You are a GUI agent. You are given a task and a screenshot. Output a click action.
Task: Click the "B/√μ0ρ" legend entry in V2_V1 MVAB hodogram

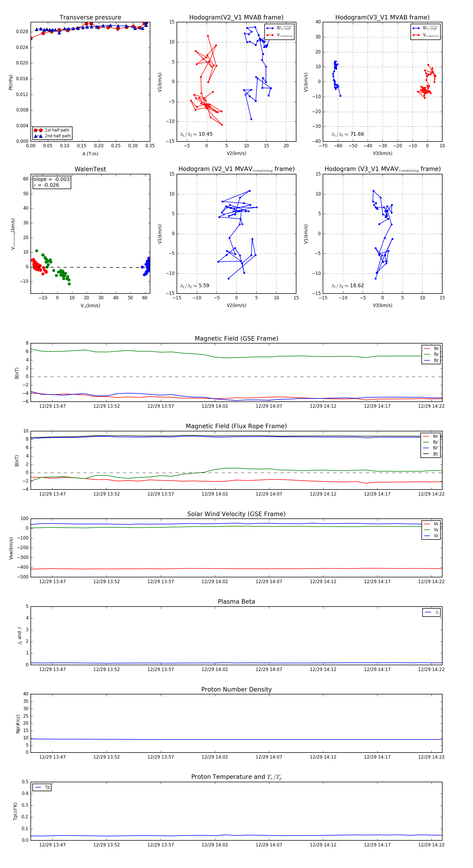tap(279, 28)
